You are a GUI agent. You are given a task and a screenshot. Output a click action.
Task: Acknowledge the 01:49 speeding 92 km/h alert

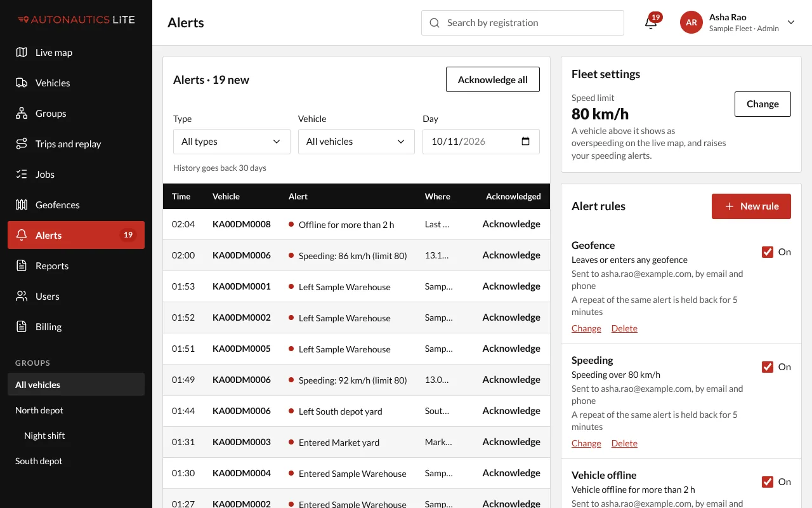point(511,380)
